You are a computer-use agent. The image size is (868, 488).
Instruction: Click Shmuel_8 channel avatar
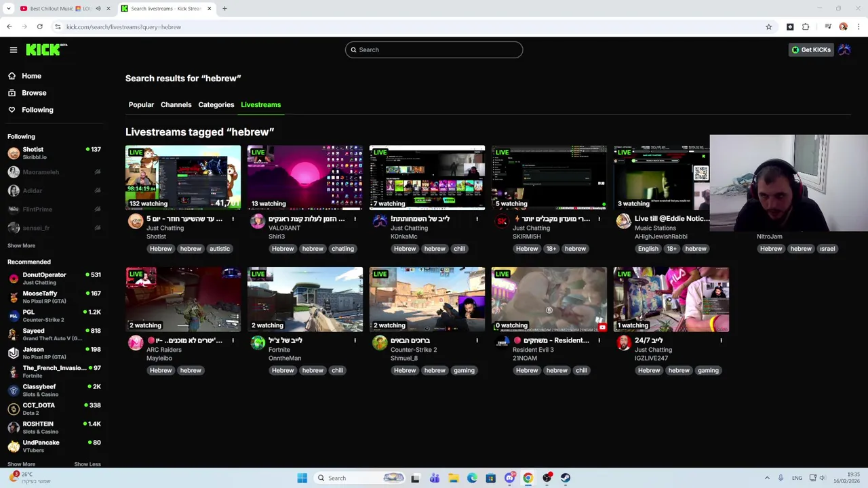(380, 343)
